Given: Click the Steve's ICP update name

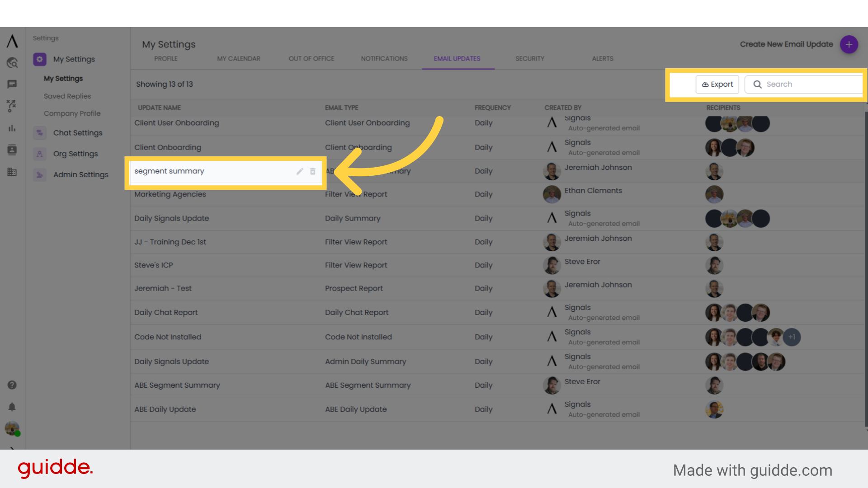Looking at the screenshot, I should [x=153, y=265].
